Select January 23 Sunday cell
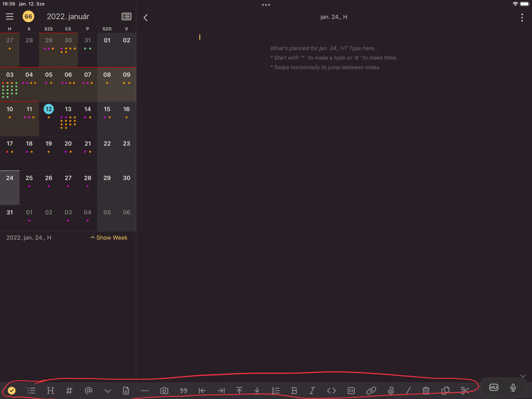532x399 pixels. click(x=127, y=153)
